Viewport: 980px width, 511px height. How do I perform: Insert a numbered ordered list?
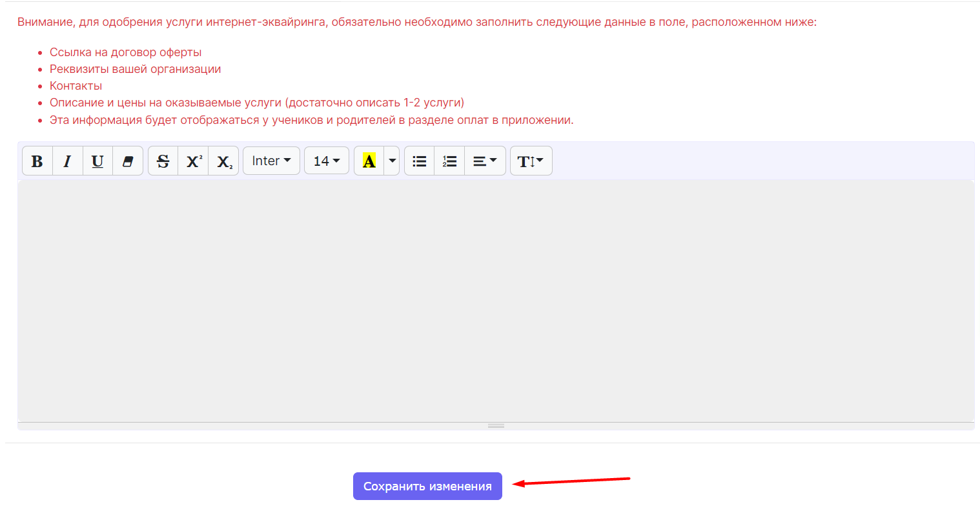[449, 161]
